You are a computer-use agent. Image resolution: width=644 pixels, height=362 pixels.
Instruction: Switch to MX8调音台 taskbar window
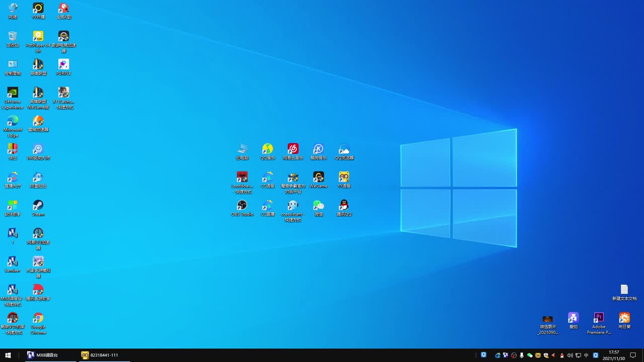50,355
